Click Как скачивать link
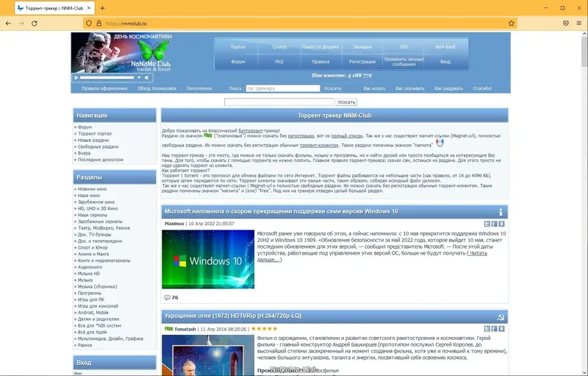Screen dimensions: 588x376 (x=410, y=88)
